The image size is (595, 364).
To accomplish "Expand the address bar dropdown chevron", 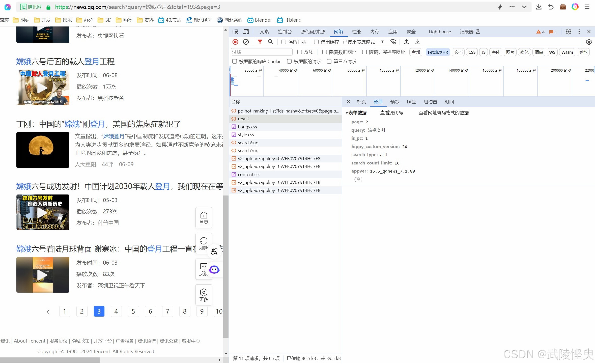I will click(524, 7).
